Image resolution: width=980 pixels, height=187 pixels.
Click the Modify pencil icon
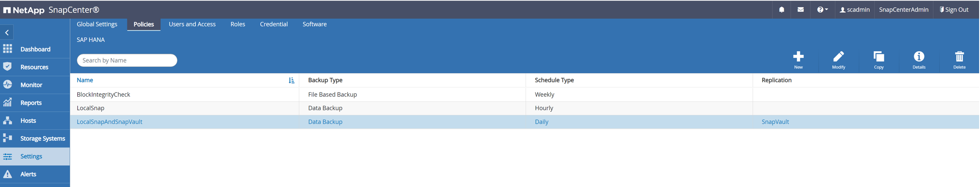coord(838,57)
